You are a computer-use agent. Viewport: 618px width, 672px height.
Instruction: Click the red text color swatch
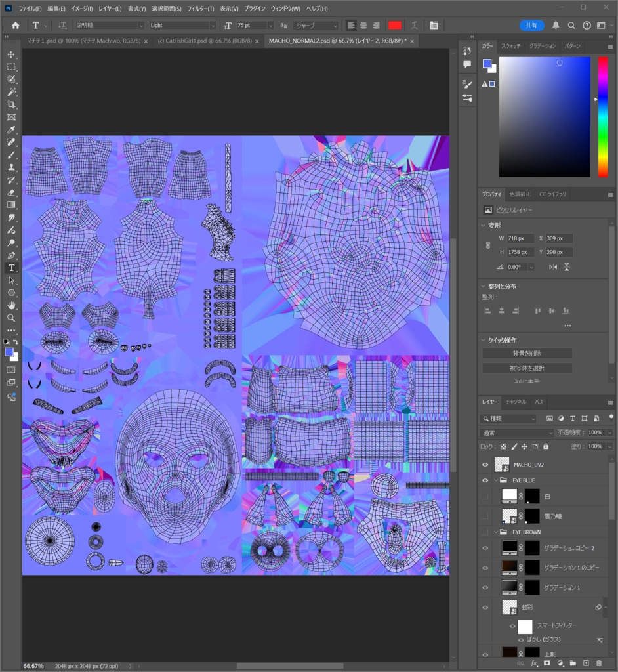(394, 26)
